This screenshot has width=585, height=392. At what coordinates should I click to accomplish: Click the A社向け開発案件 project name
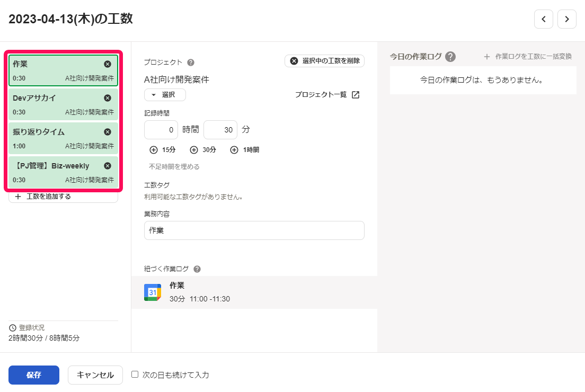176,79
